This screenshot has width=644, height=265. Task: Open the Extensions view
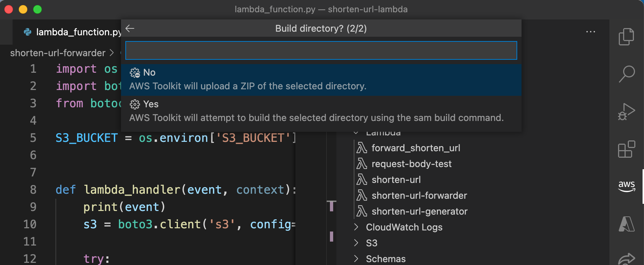pos(626,149)
